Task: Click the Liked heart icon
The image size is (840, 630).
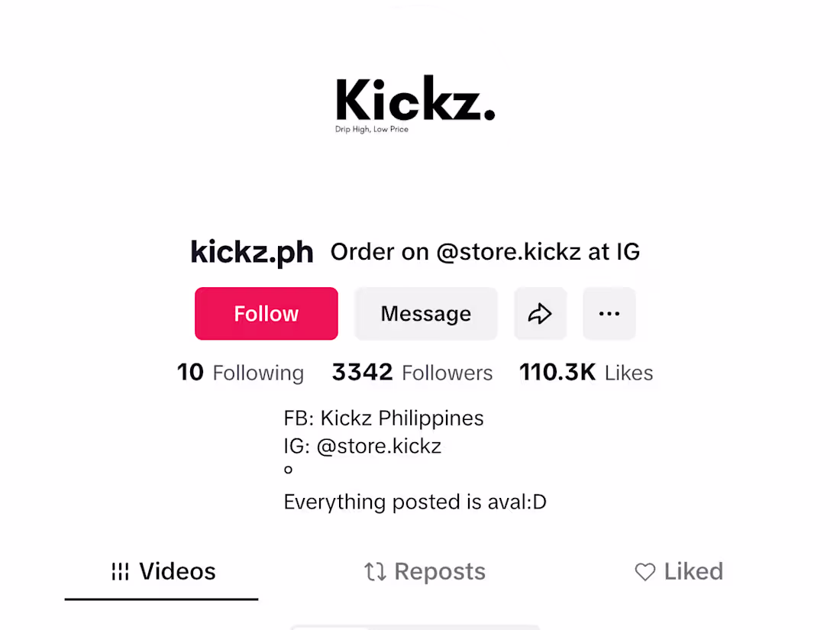Action: [x=645, y=571]
